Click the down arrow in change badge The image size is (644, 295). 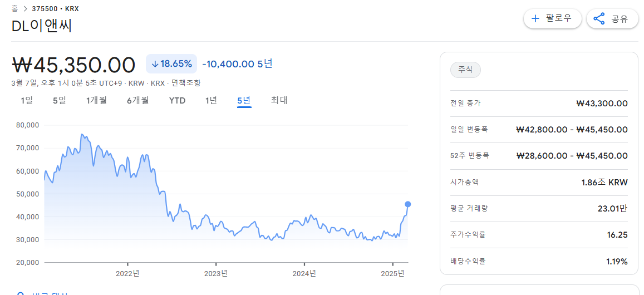155,63
